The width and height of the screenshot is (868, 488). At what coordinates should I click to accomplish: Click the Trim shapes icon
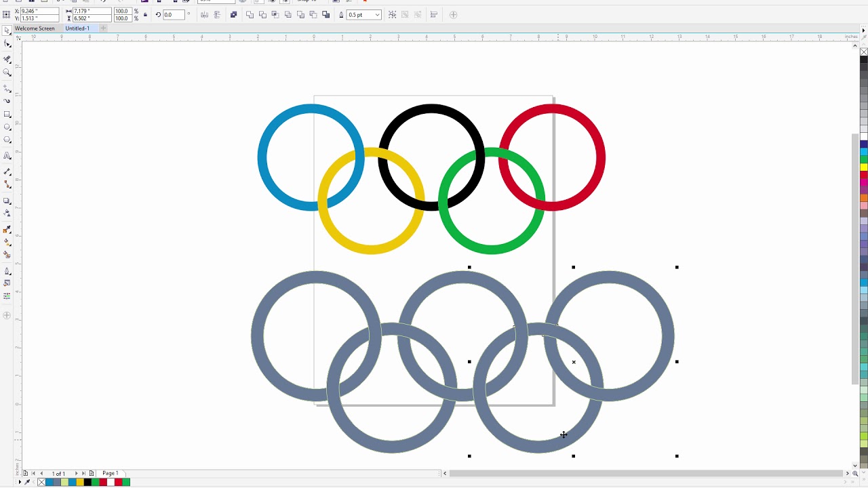pos(262,15)
